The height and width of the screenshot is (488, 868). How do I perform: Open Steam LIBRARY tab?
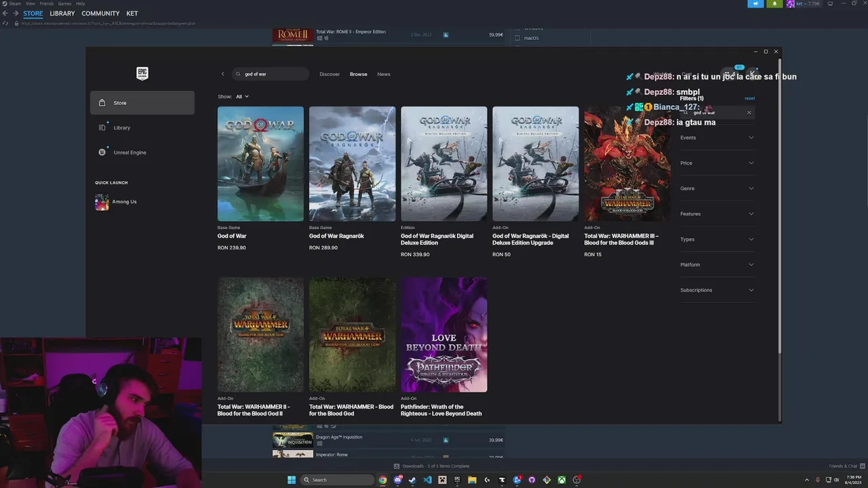click(x=62, y=14)
